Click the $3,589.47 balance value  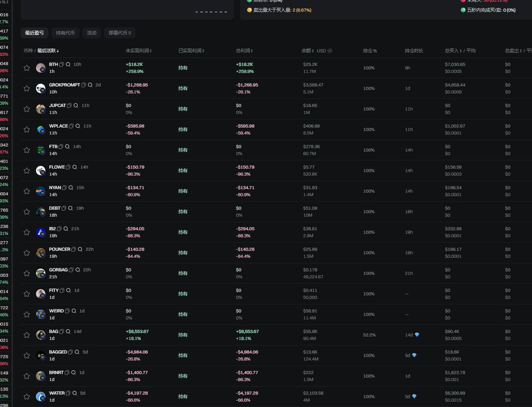click(x=313, y=85)
